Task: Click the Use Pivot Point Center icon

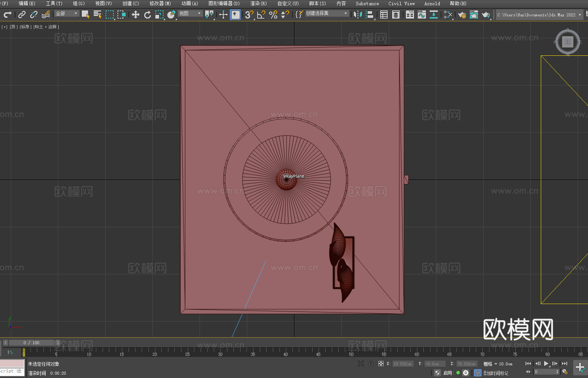Action: click(x=209, y=14)
